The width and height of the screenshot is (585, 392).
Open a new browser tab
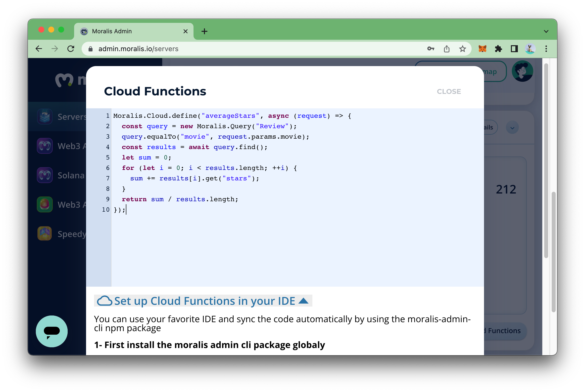(204, 31)
